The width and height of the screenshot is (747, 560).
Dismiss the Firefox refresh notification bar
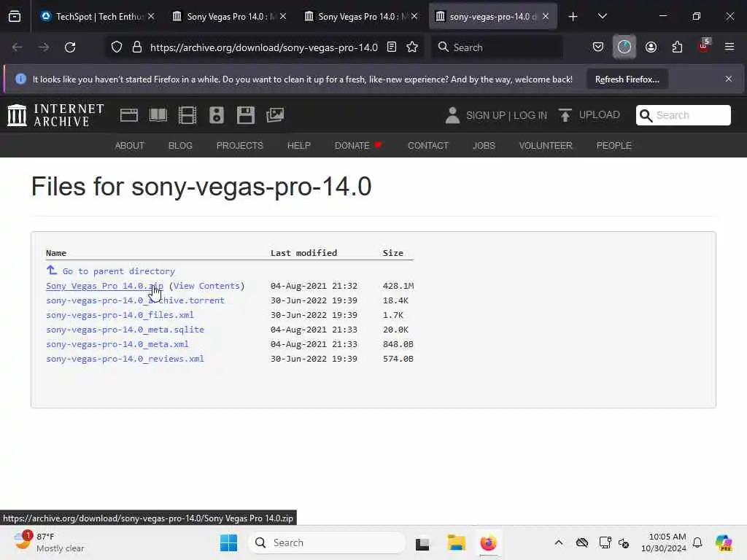(729, 79)
